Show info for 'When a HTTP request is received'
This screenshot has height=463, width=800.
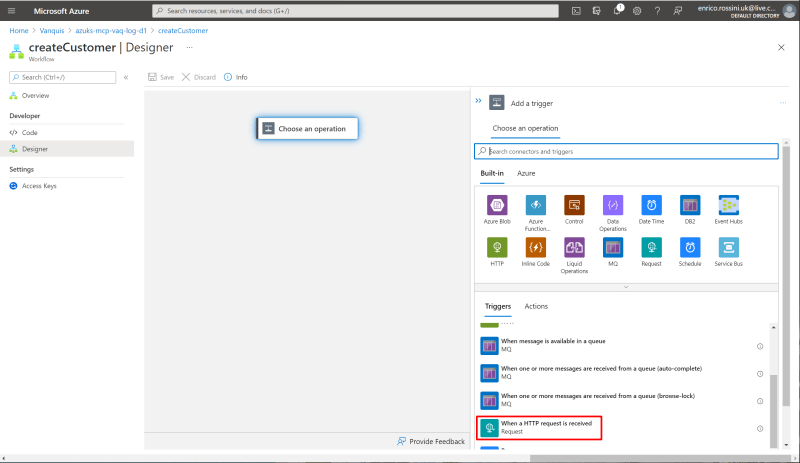[x=760, y=429]
